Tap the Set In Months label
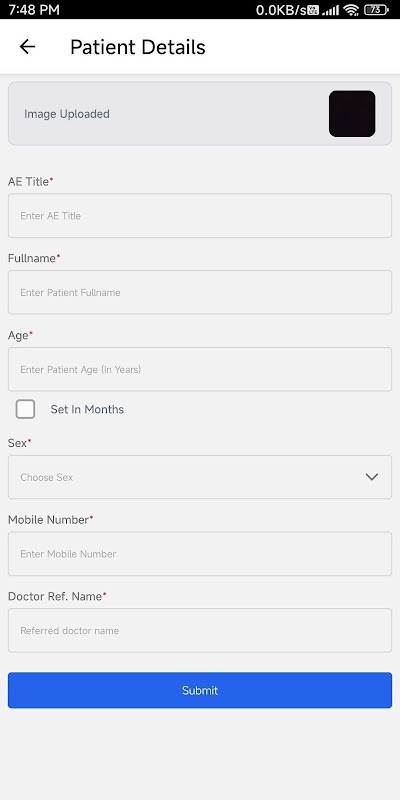 (87, 410)
